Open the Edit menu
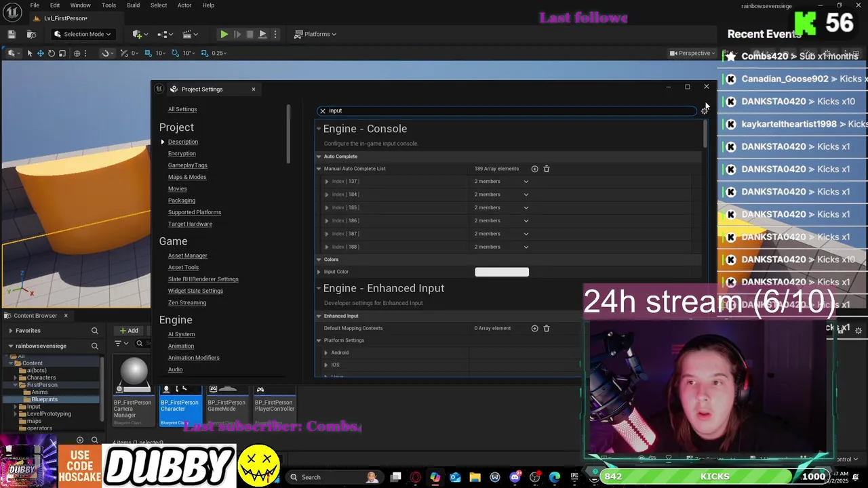Viewport: 868px width, 488px height. point(55,5)
